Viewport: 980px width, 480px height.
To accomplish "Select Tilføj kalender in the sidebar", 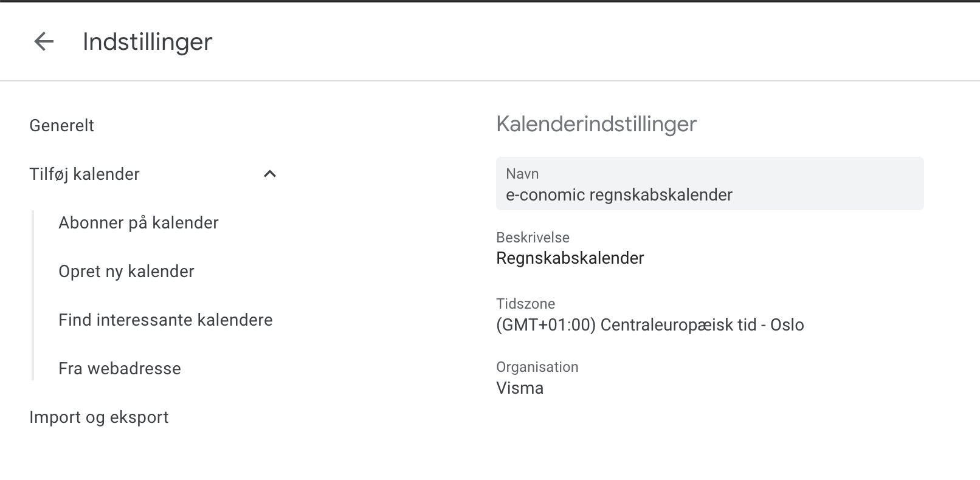I will coord(85,174).
